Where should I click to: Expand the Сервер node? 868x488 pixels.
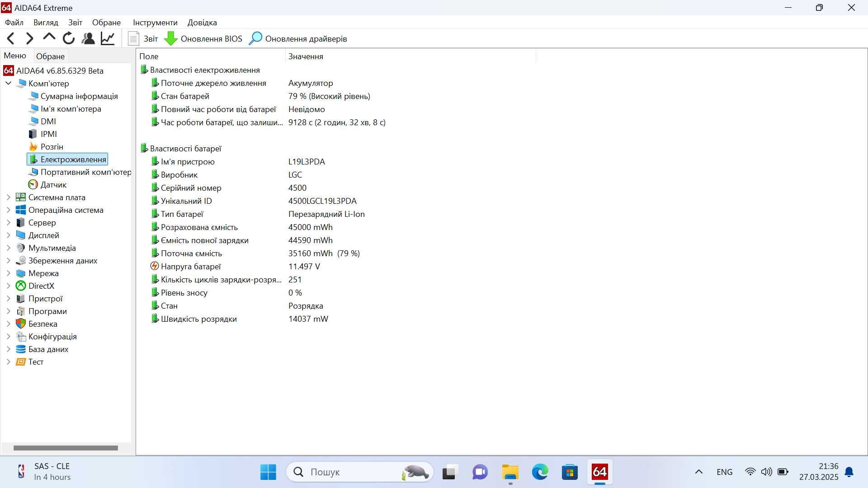tap(8, 222)
